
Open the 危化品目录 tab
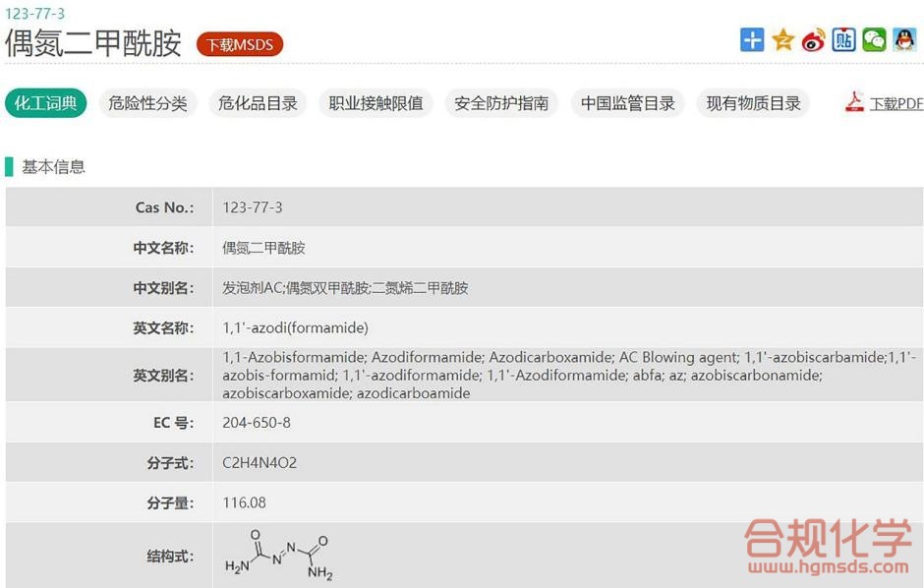(x=258, y=103)
